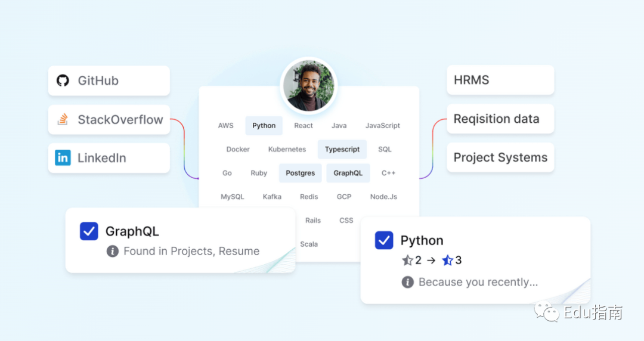Select the Kubernetes skill tag
644x341 pixels.
[287, 149]
